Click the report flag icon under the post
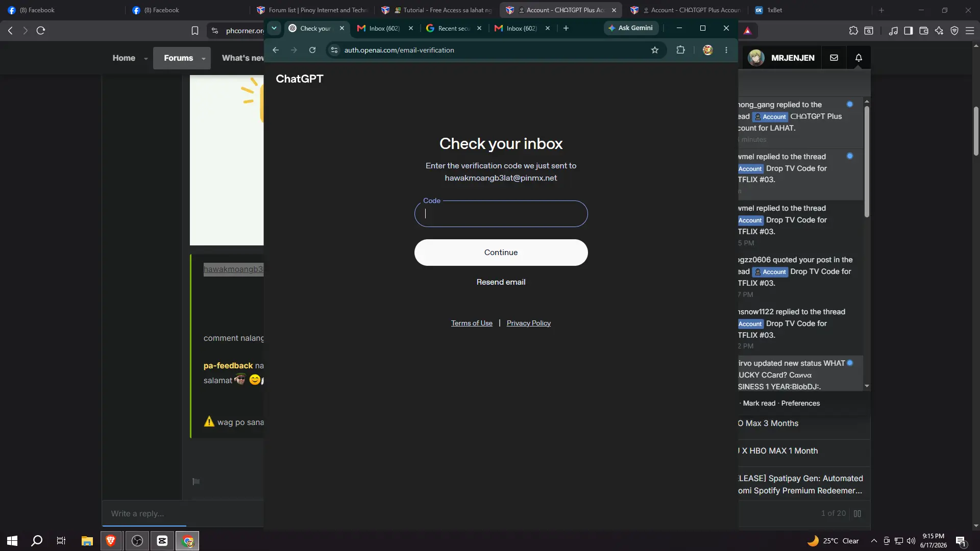This screenshot has width=980, height=551. click(x=196, y=481)
